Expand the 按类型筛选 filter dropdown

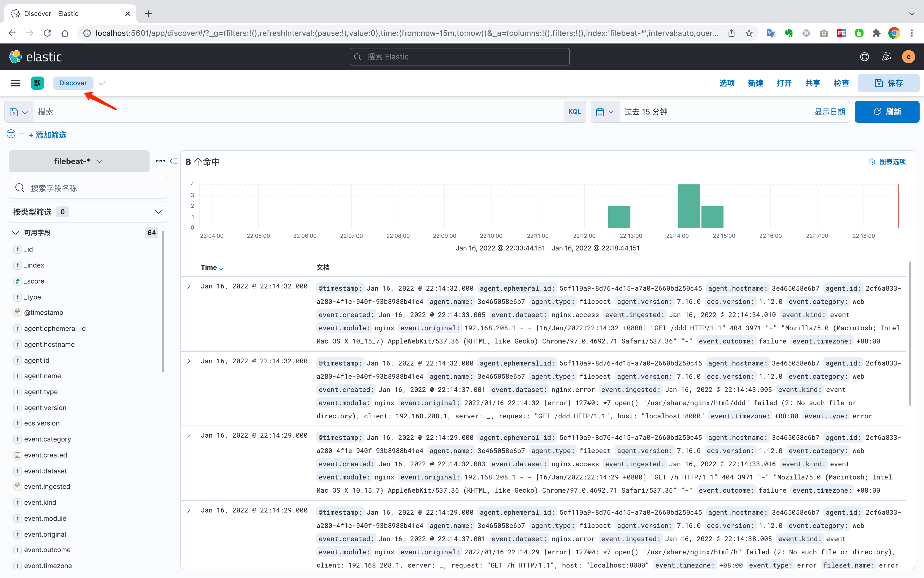click(x=88, y=212)
